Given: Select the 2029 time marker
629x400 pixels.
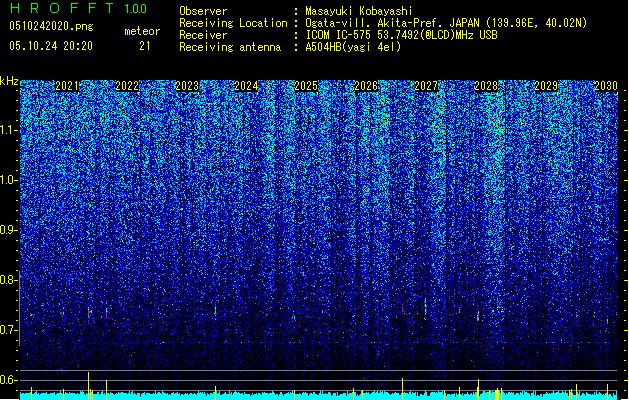Looking at the screenshot, I should coord(546,86).
